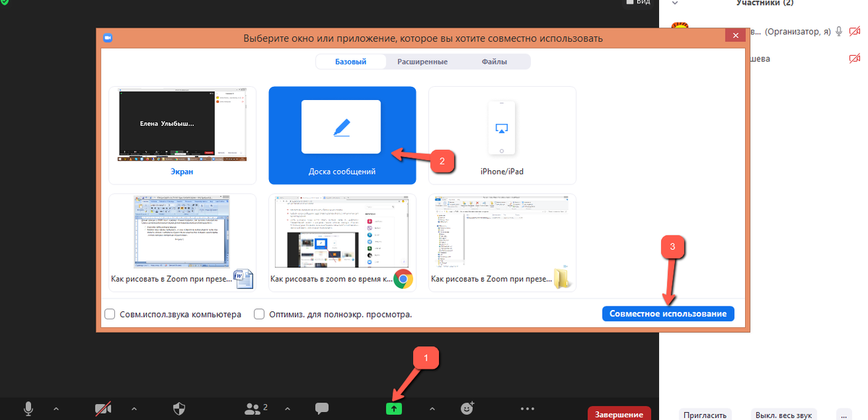Open share options arrow beside green button
Screen dimensions: 868x420
pyautogui.click(x=432, y=408)
